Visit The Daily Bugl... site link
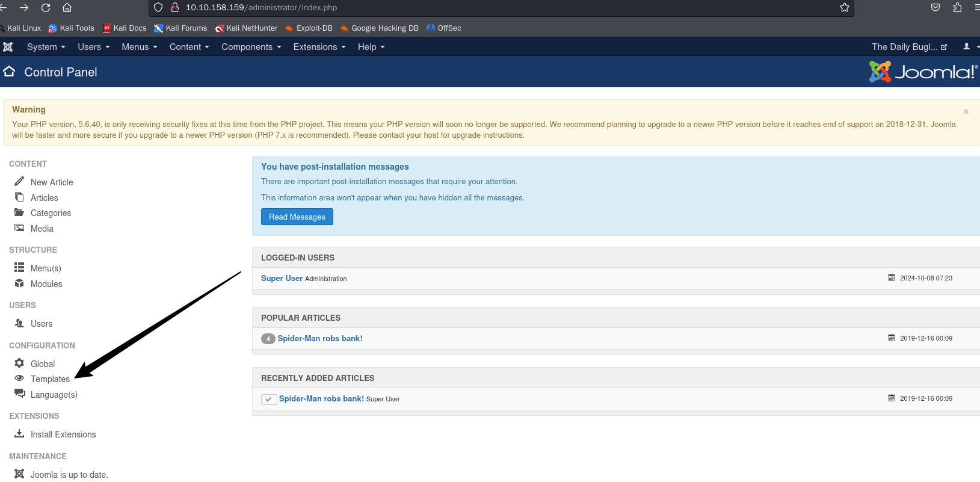 909,47
